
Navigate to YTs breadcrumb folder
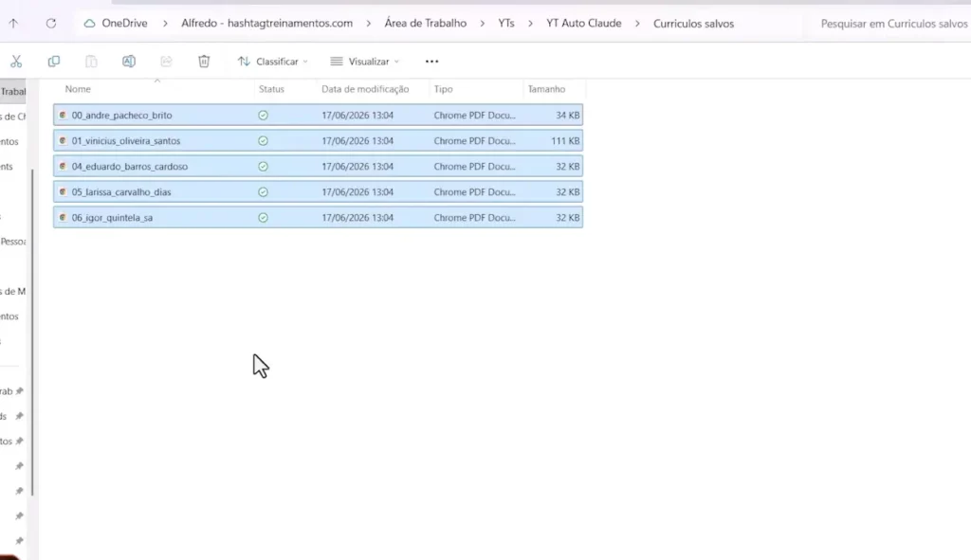tap(506, 24)
